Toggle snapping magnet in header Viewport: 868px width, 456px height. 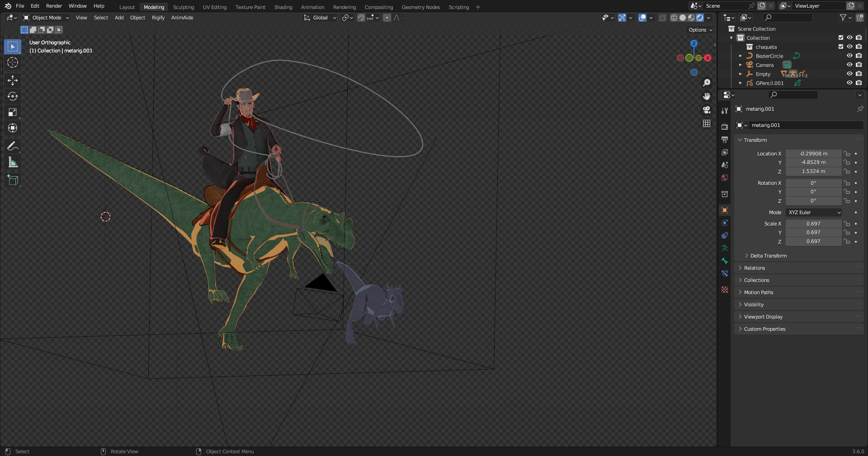361,18
